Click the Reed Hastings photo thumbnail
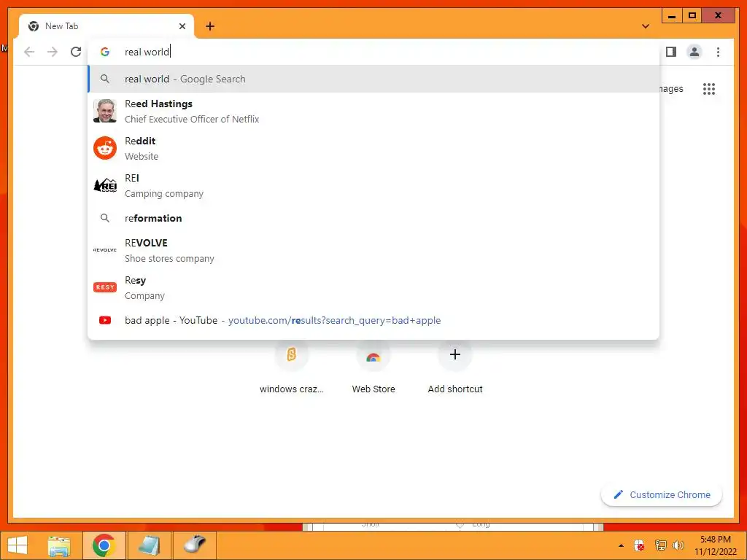747x560 pixels. (105, 111)
